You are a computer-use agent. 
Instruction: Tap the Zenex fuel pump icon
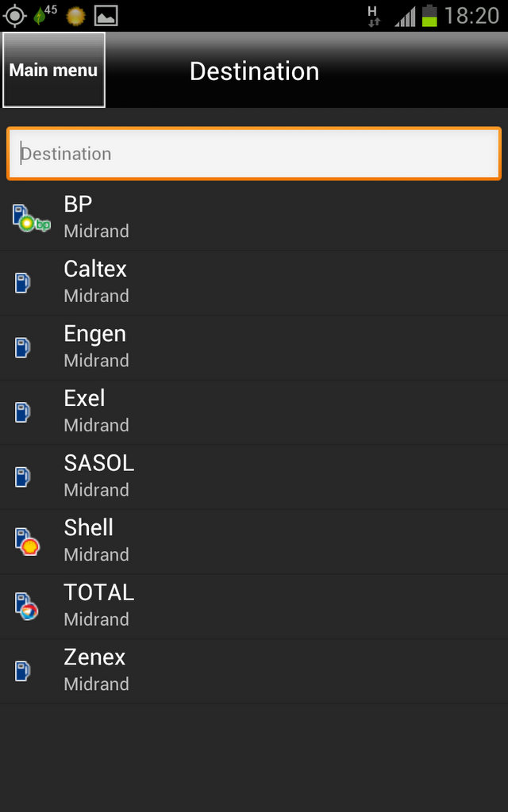23,672
